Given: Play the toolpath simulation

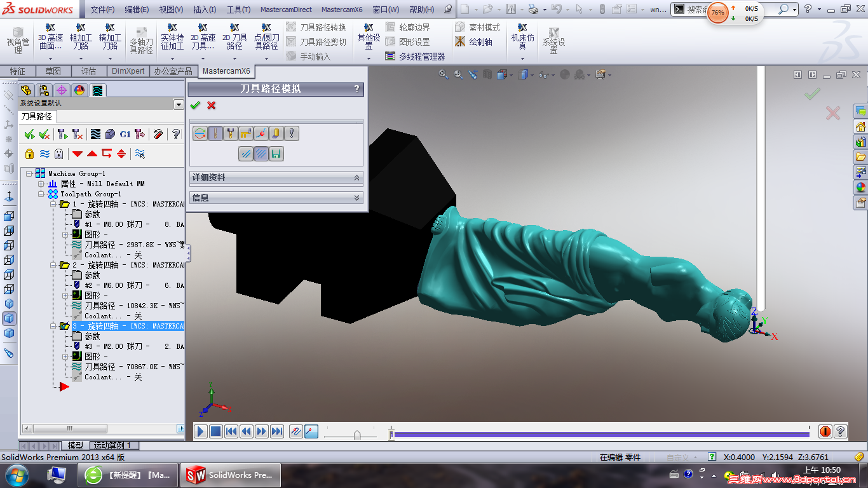Looking at the screenshot, I should pyautogui.click(x=201, y=431).
